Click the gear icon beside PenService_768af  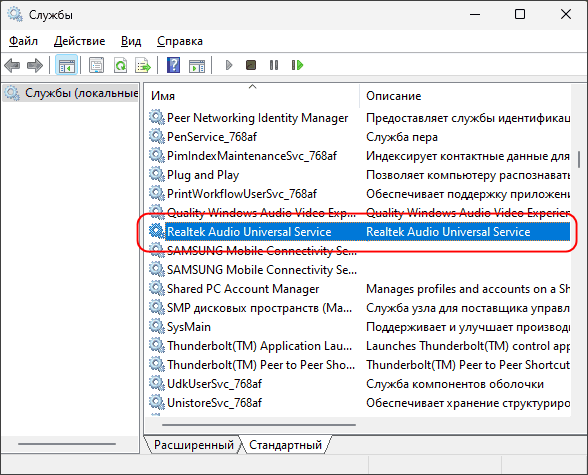(x=156, y=136)
